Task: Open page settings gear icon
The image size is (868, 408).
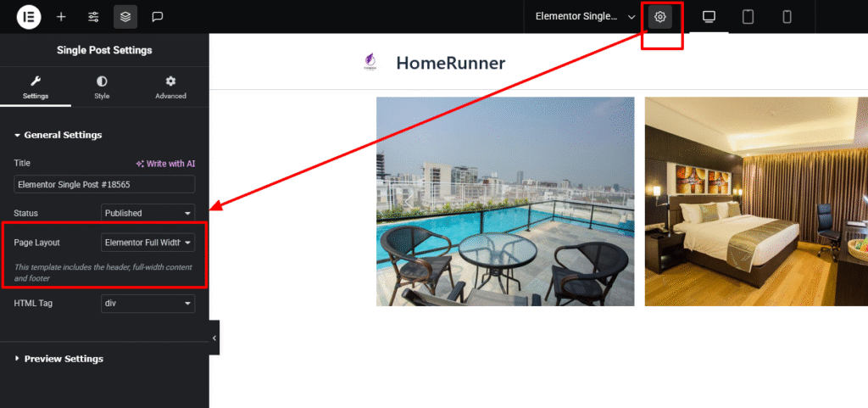Action: (x=659, y=17)
